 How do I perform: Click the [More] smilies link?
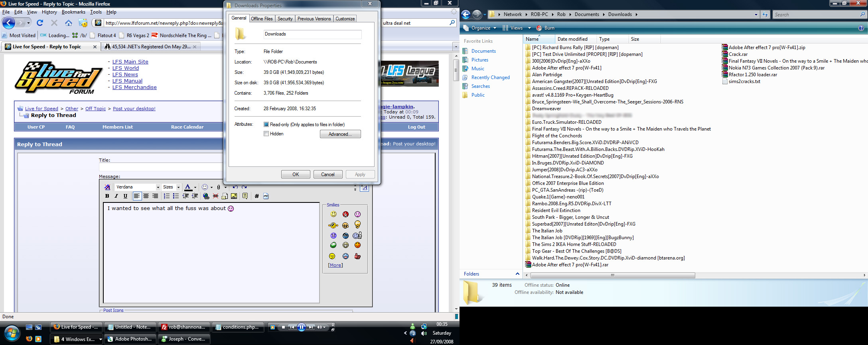[x=335, y=265]
